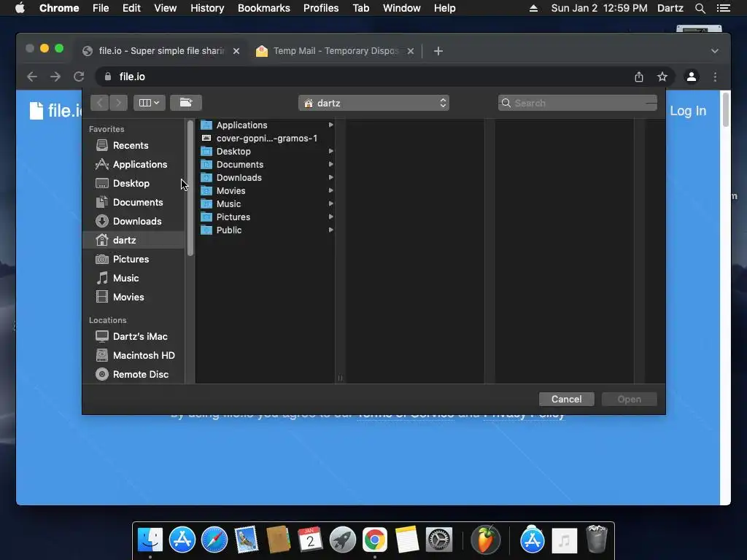Screen dimensions: 747x560
Task: Open FL Studio from the Dock
Action: pyautogui.click(x=485, y=540)
